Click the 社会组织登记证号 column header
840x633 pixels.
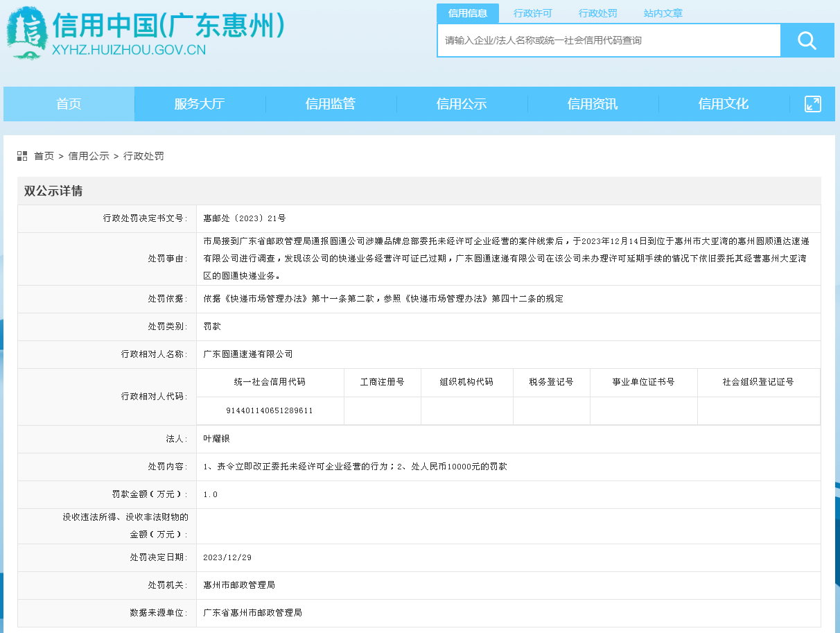758,382
